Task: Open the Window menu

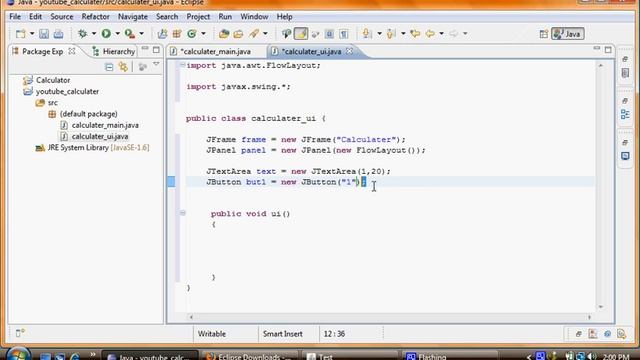Action: click(254, 17)
